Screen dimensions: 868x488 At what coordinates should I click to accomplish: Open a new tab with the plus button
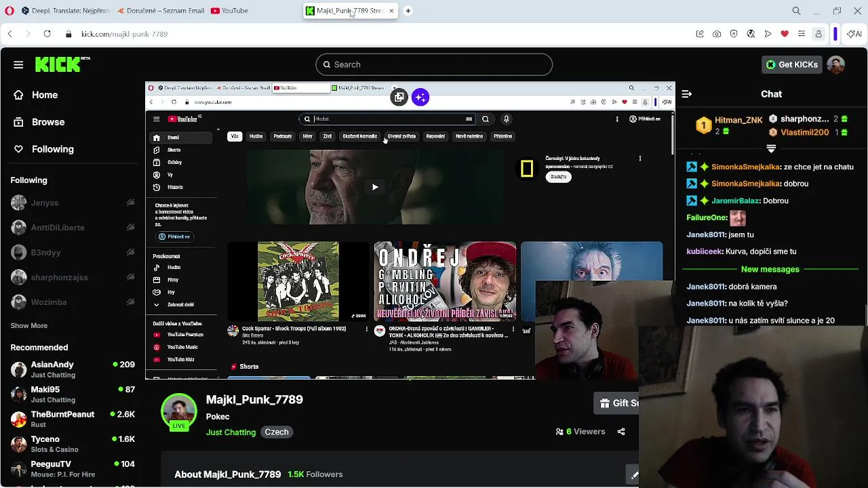(408, 11)
